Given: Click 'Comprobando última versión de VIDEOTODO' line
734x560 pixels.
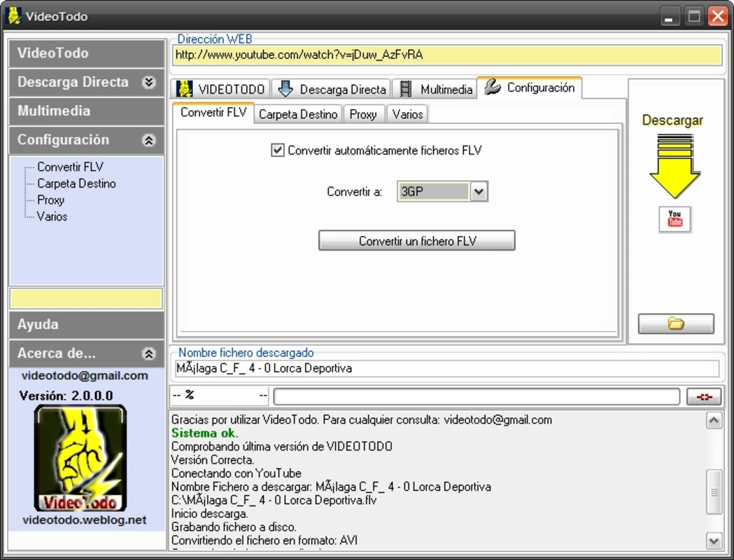Looking at the screenshot, I should click(282, 446).
